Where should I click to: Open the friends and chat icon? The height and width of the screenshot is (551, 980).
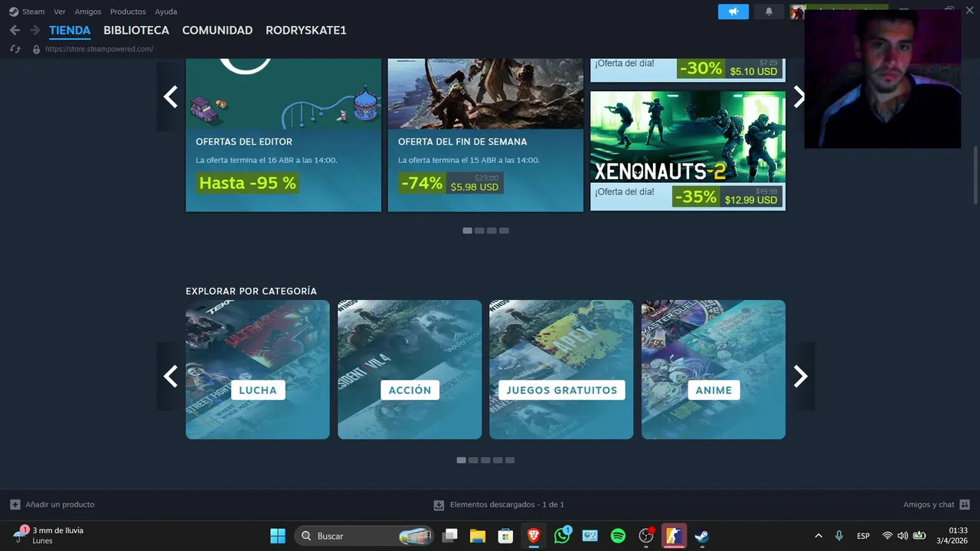pos(965,504)
